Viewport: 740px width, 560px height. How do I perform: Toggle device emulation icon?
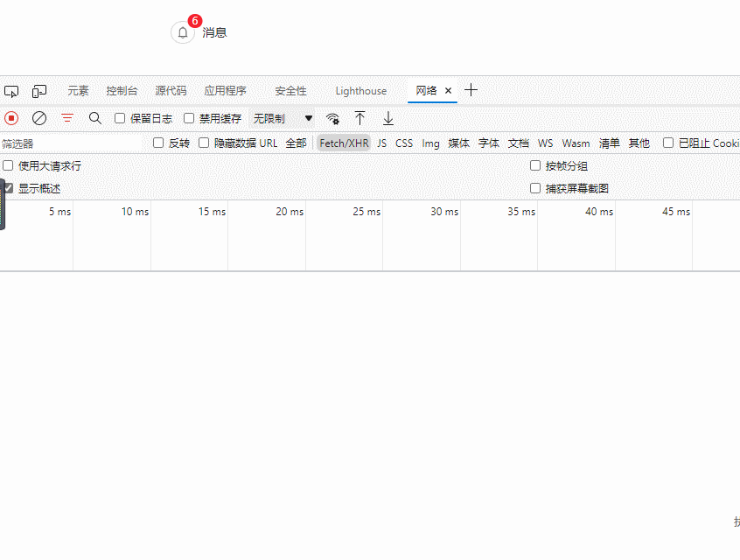tap(39, 91)
